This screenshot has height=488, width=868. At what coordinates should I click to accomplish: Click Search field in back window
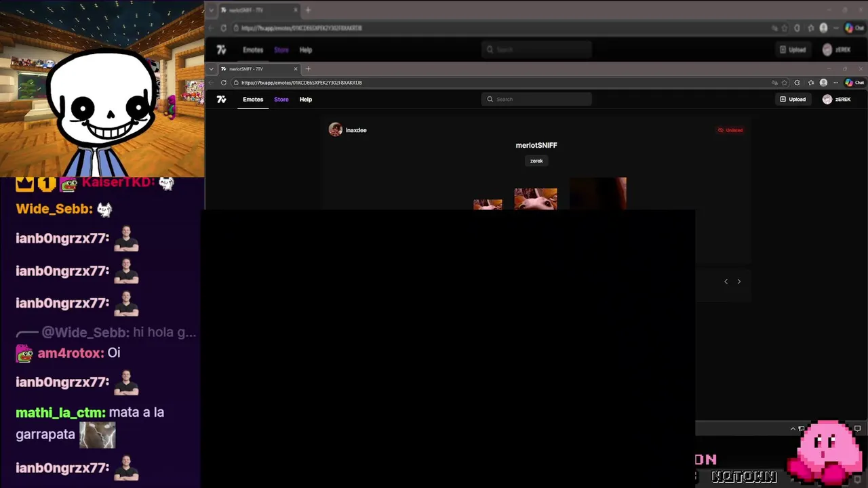[x=536, y=50]
